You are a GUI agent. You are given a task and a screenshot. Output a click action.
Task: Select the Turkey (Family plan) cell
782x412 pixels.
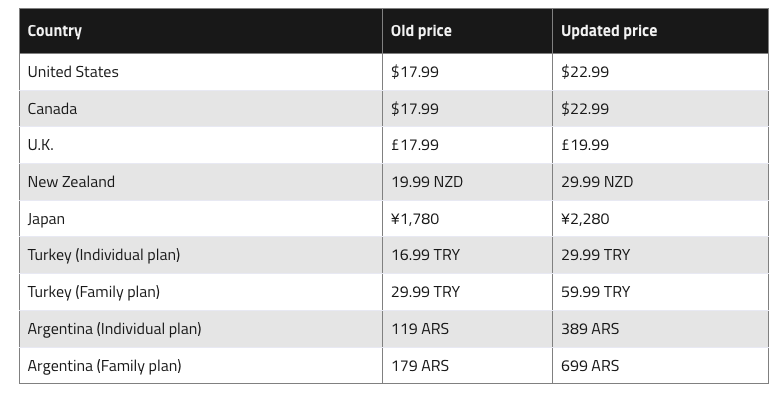click(x=201, y=292)
